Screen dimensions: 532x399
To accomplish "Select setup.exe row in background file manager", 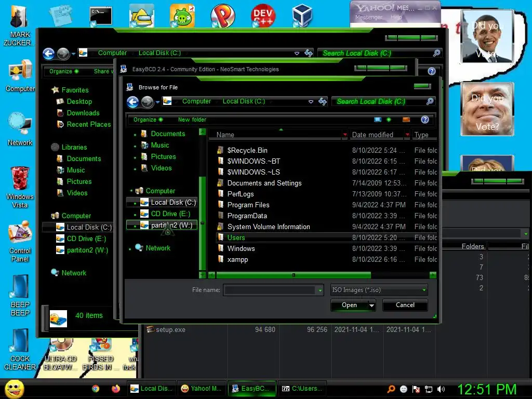I will point(170,329).
